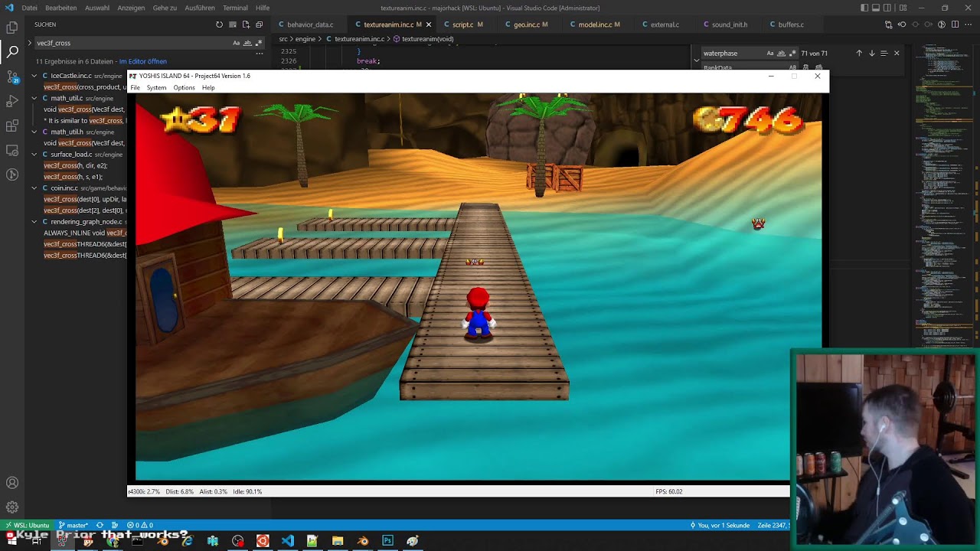The width and height of the screenshot is (980, 551).
Task: Click 'Im Editor öffnen' link
Action: coord(142,61)
